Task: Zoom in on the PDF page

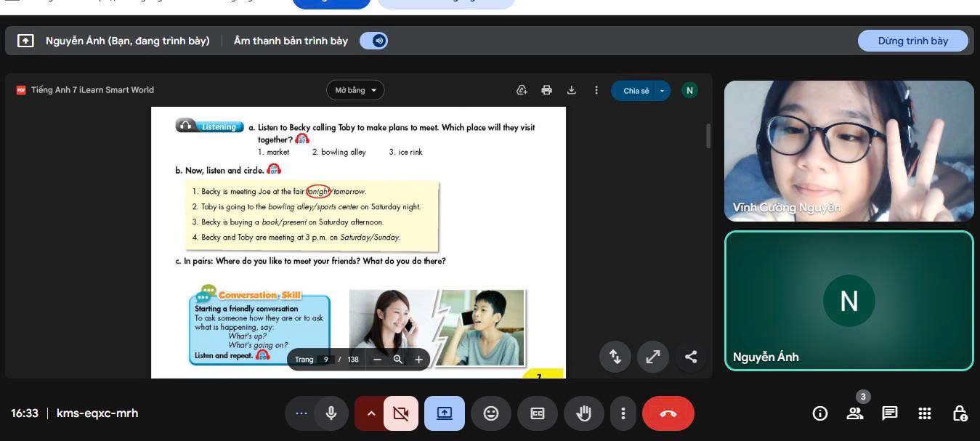Action: point(418,359)
